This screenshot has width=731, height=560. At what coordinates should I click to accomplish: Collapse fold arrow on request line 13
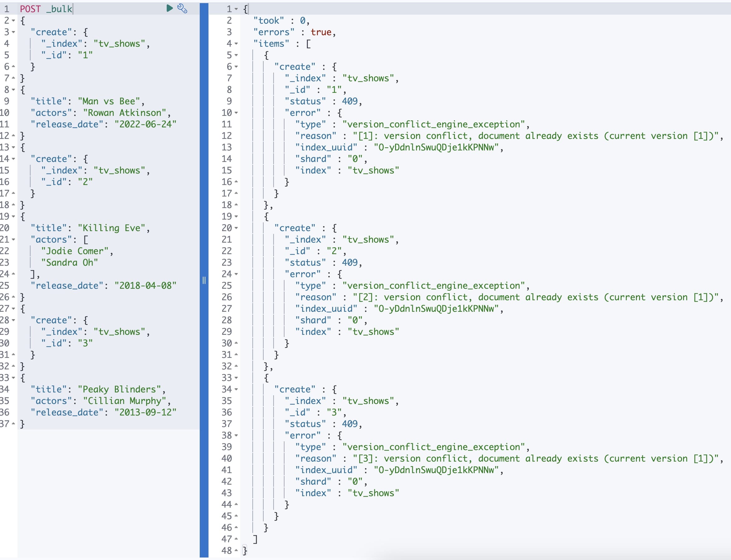point(13,147)
